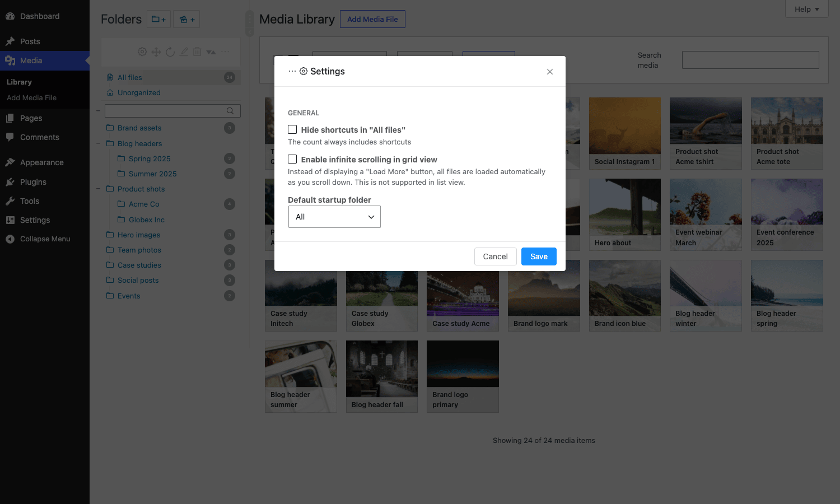The height and width of the screenshot is (504, 840).
Task: Select the Event conference 2025 thumbnail
Action: click(x=787, y=214)
